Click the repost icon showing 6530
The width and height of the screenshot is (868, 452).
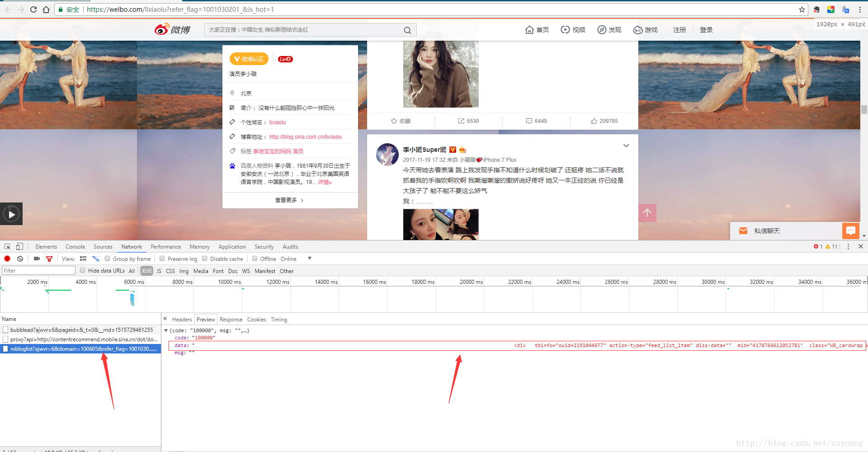coord(468,121)
